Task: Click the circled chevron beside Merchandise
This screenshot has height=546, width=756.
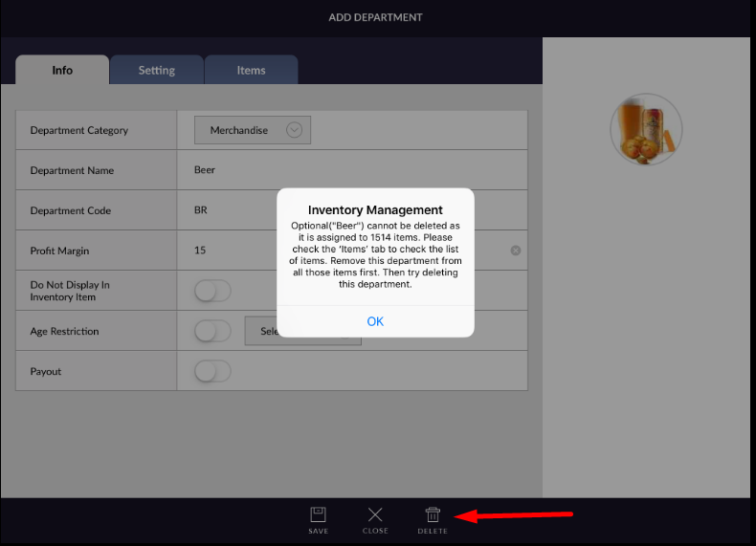Action: tap(294, 130)
